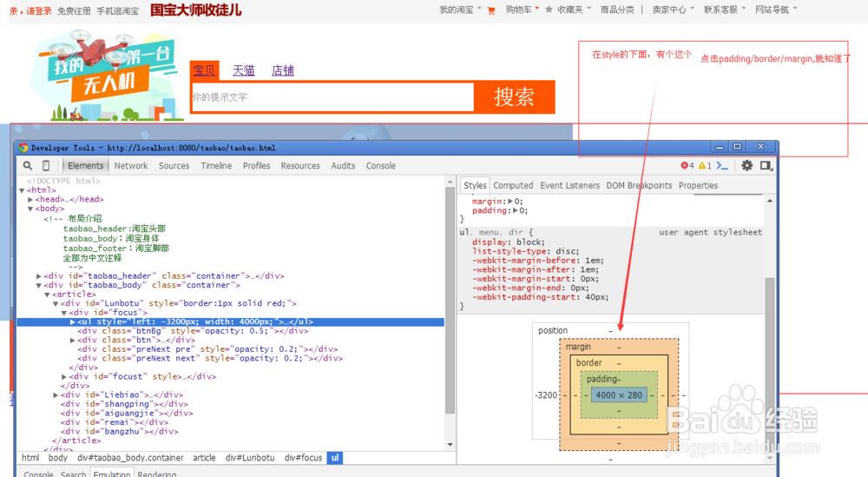Screen dimensions: 868x477
Task: Collapse the article node arrow
Action: pos(47,295)
